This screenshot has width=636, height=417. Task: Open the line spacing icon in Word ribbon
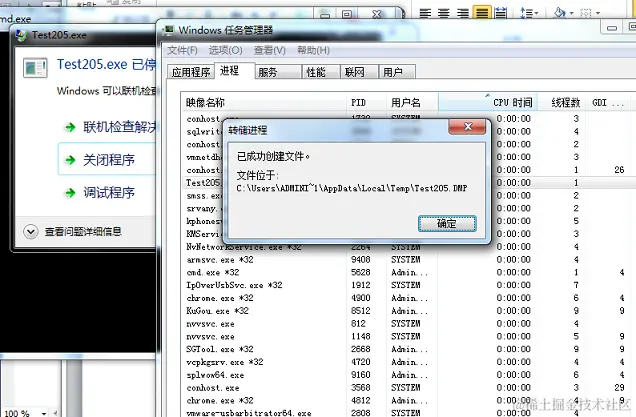point(529,13)
